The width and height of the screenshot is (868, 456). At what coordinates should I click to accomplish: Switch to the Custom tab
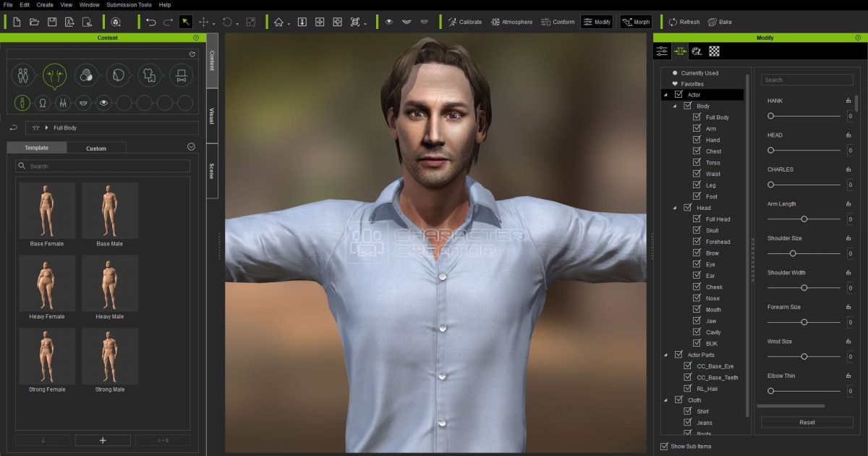[x=96, y=148]
